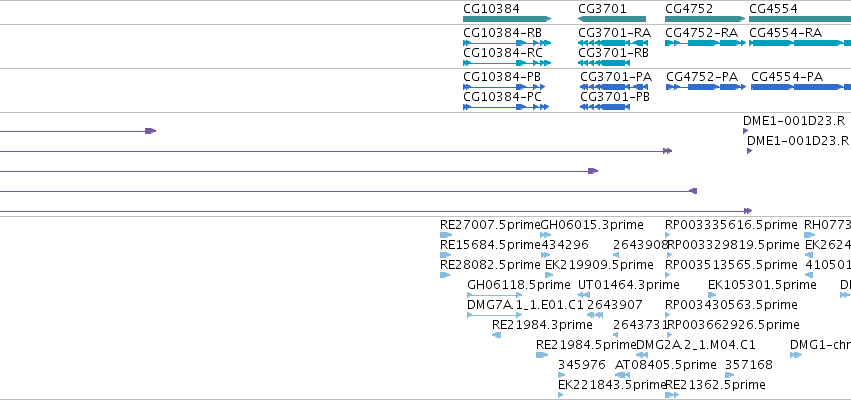Click the CG3701 gene name label

[x=602, y=9]
